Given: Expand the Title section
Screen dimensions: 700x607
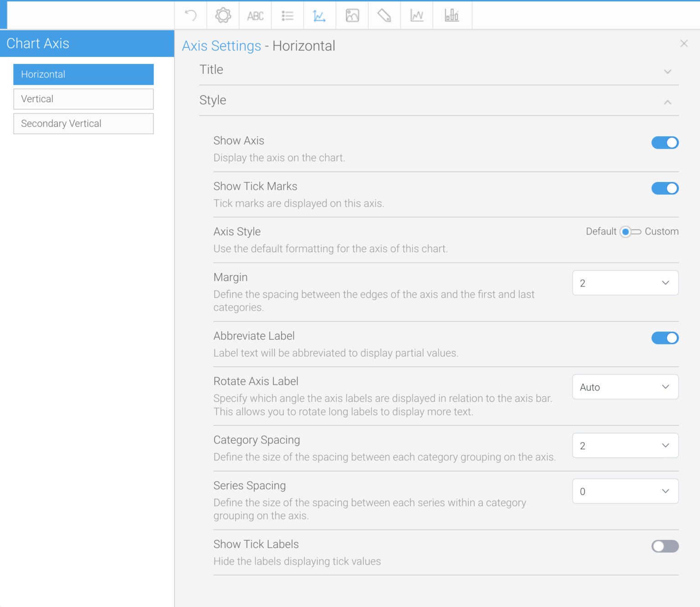Looking at the screenshot, I should (668, 72).
